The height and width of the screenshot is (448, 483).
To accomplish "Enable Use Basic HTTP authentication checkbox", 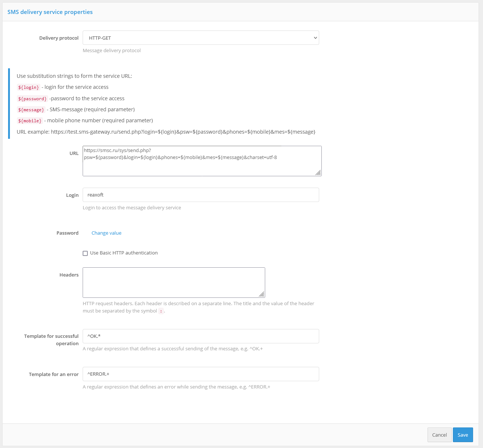I will point(85,253).
